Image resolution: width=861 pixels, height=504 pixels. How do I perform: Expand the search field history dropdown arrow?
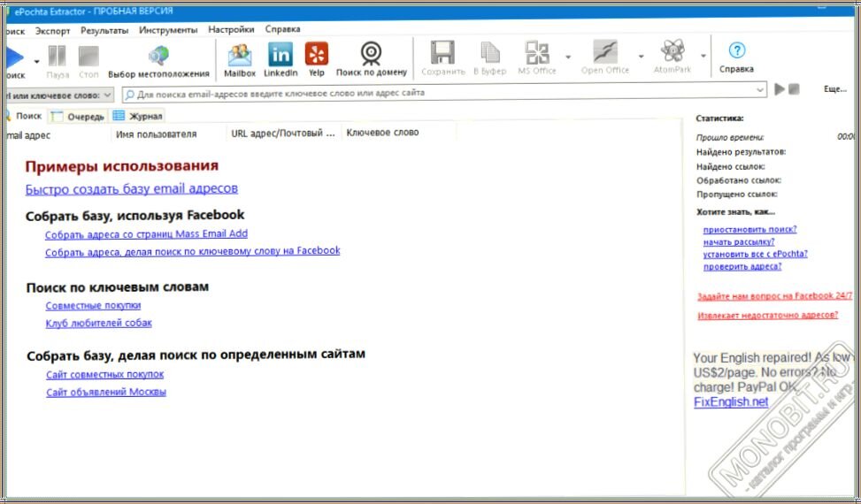click(x=760, y=90)
